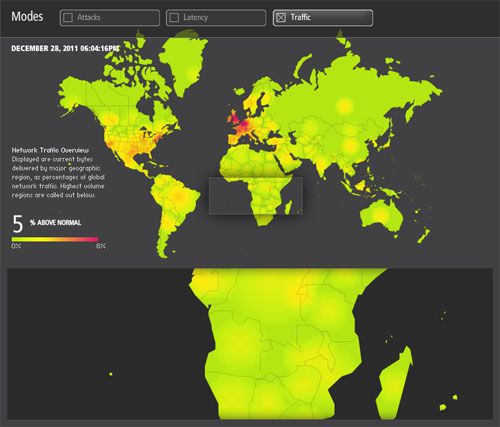Click the Network Traffic Overview heading
This screenshot has height=427, width=500.
tap(50, 150)
